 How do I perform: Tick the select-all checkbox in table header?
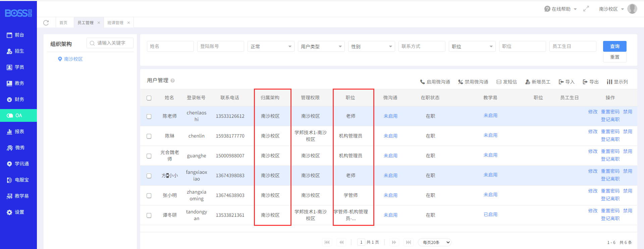(149, 98)
